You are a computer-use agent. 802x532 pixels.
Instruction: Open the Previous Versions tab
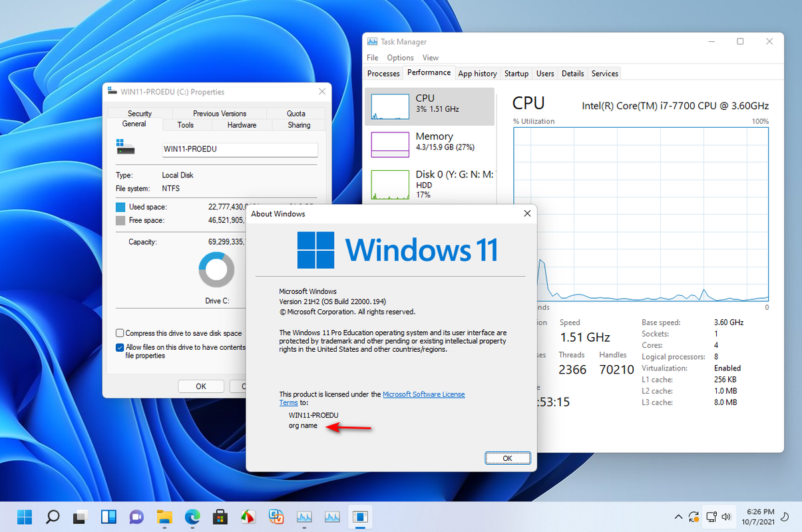pyautogui.click(x=220, y=114)
